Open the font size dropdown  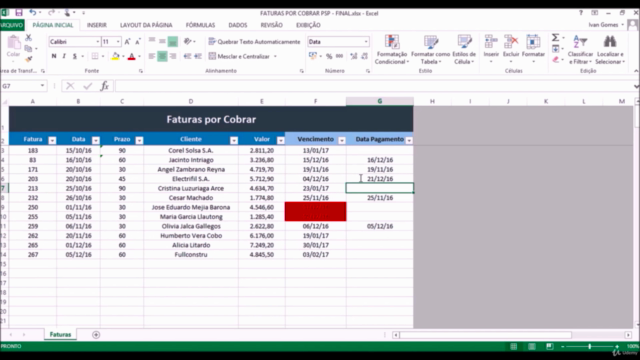pos(118,42)
